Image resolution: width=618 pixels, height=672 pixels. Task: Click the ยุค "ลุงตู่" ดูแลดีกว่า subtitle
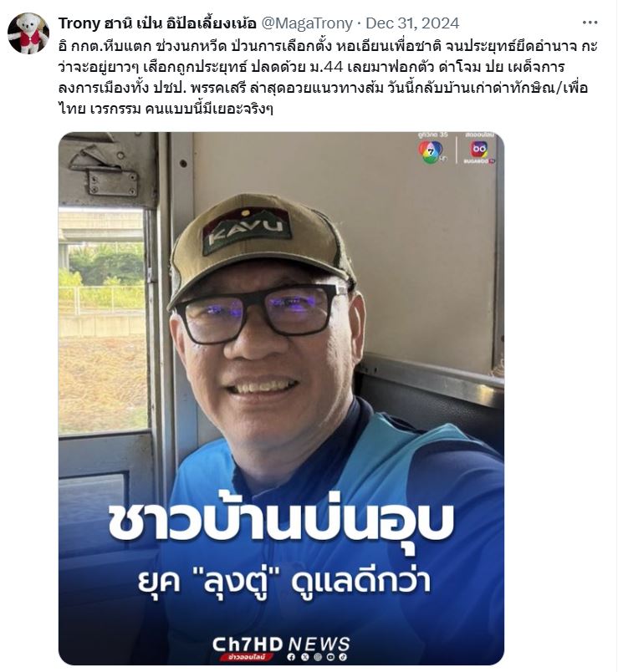[283, 582]
